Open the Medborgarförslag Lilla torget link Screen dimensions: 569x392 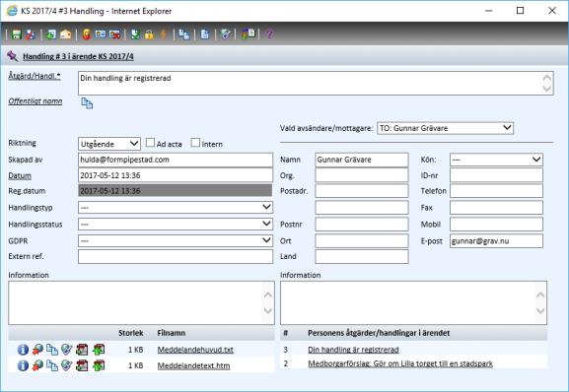[x=400, y=363]
